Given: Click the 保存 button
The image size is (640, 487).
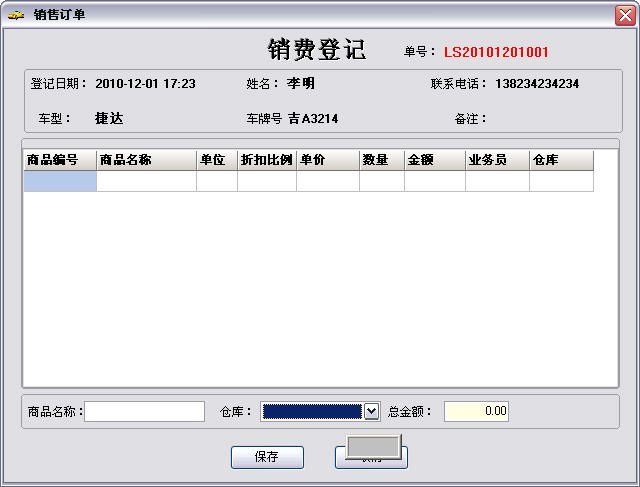Looking at the screenshot, I should click(267, 457).
